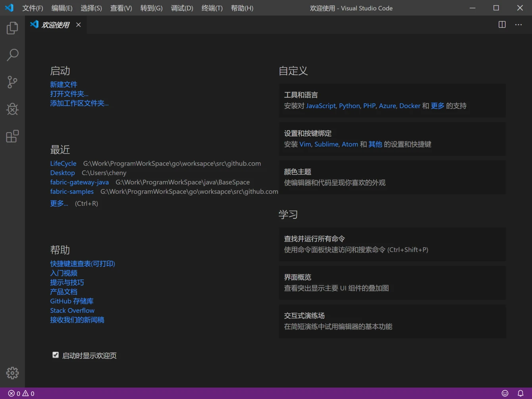This screenshot has width=532, height=399.
Task: Open the Debug view icon
Action: [x=12, y=109]
